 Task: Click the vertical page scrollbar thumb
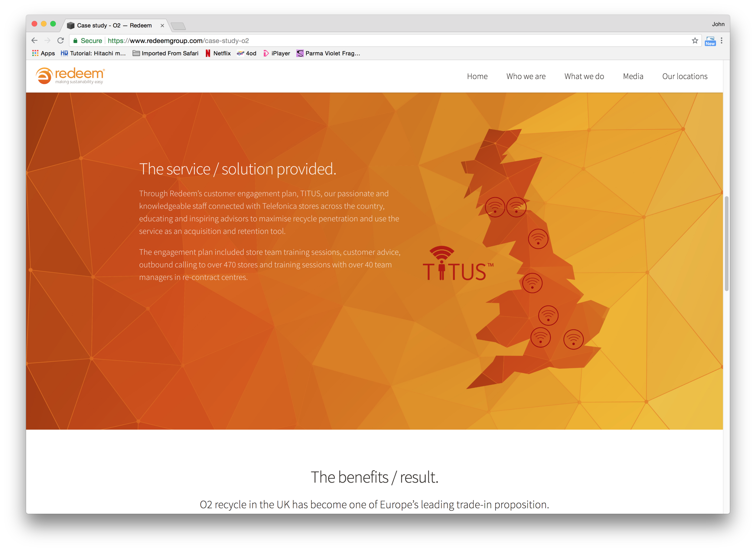(x=726, y=244)
